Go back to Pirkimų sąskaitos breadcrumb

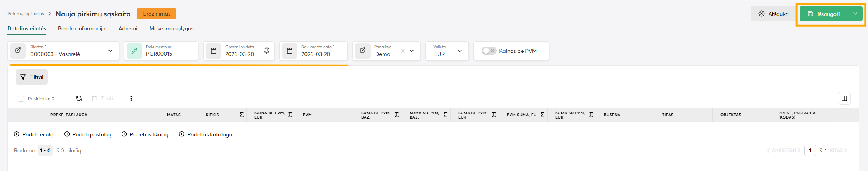click(x=26, y=14)
